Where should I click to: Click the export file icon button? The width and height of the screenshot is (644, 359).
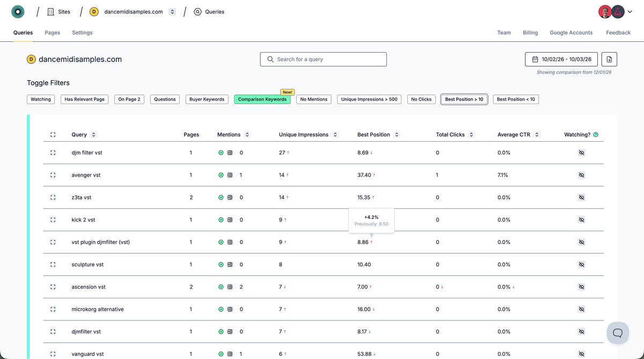pos(609,59)
